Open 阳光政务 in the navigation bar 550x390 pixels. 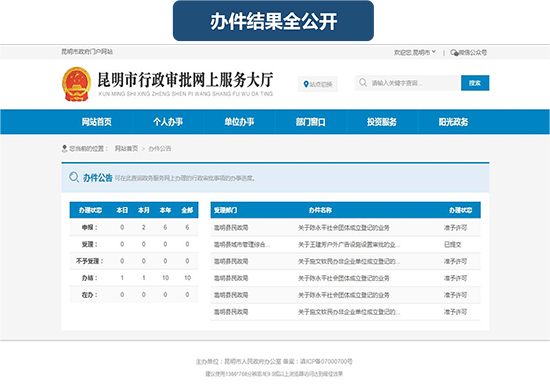(x=454, y=122)
